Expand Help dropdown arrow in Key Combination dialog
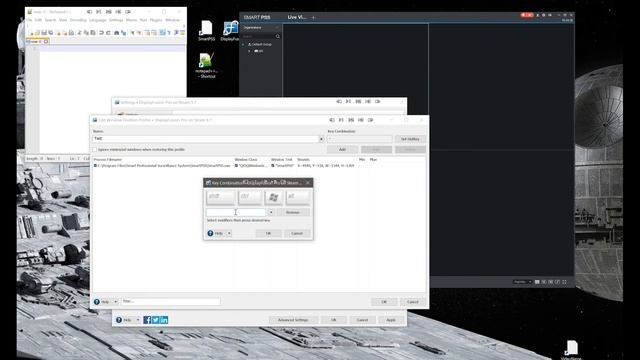Screen dimensions: 640x360 229,233
